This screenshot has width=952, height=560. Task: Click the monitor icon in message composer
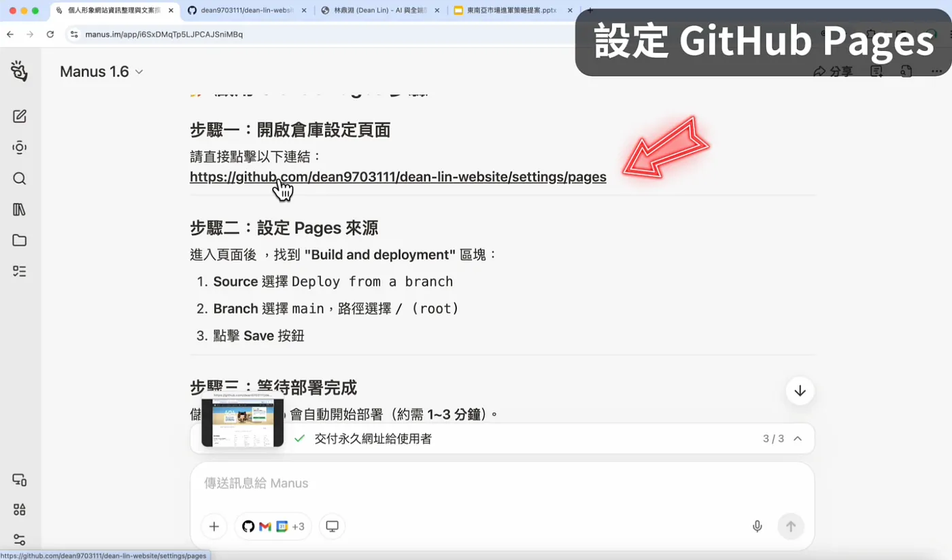tap(333, 526)
